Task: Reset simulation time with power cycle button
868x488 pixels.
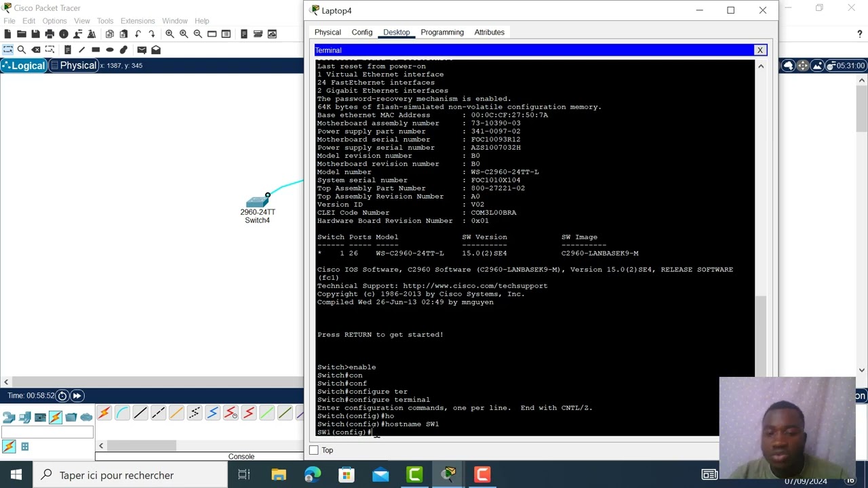Action: point(62,396)
